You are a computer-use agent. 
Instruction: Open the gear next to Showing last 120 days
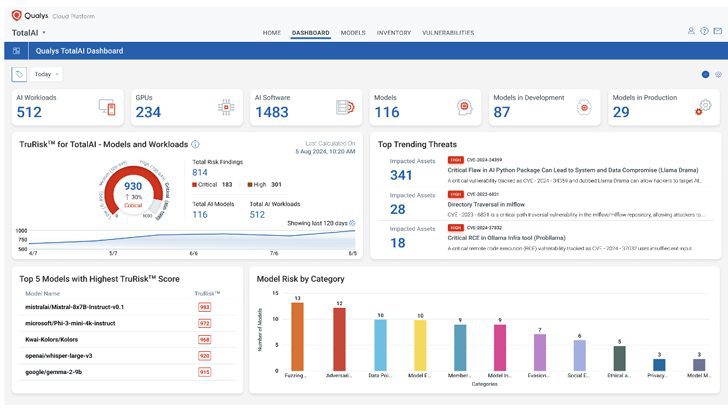tap(352, 223)
